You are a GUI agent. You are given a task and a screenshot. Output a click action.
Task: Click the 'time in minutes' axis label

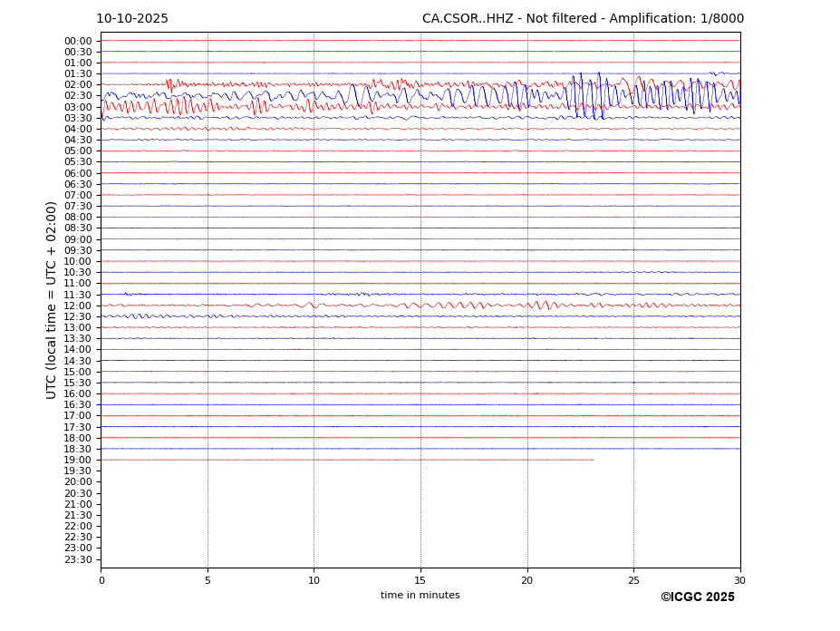420,596
